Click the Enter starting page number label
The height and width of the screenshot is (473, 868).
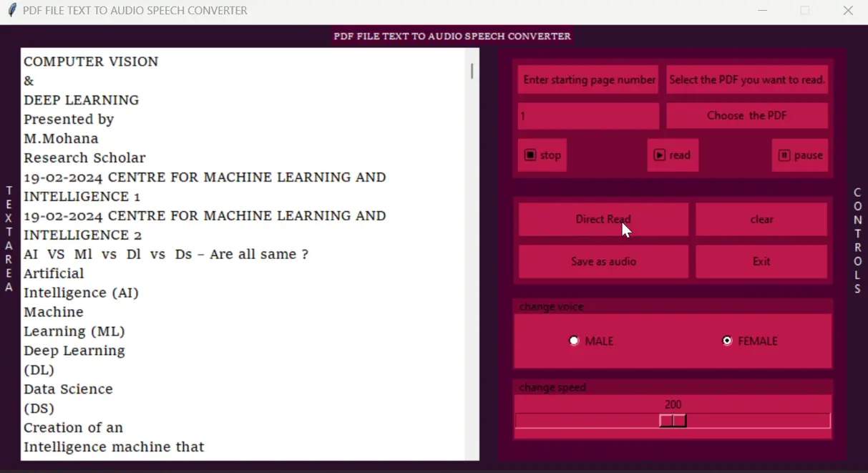point(588,79)
